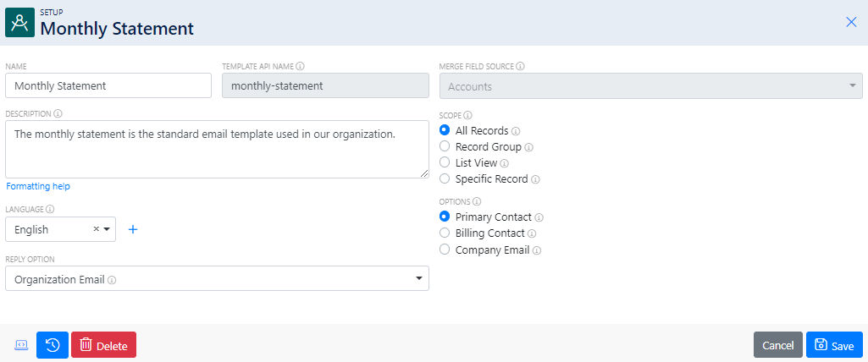This screenshot has height=362, width=868.
Task: Select Billing Contact option
Action: pyautogui.click(x=444, y=233)
